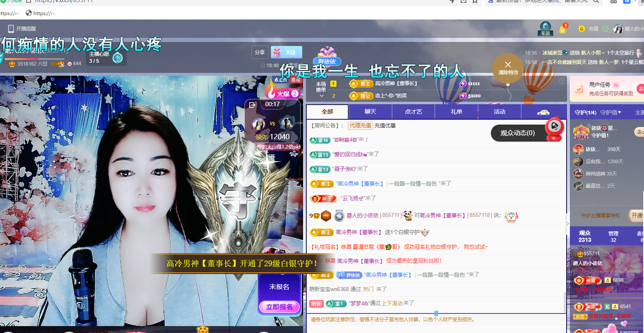Switch to the 聊天 tab

370,112
